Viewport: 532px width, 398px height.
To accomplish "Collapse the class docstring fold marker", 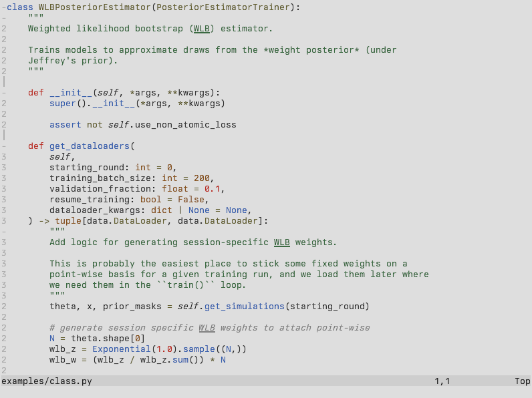I will (3, 18).
